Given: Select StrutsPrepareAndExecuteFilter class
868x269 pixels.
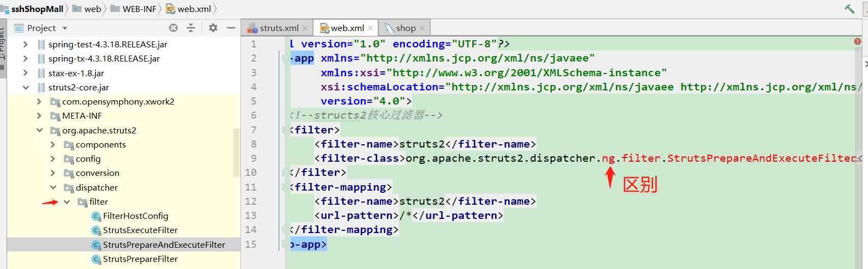Looking at the screenshot, I should coord(164,244).
